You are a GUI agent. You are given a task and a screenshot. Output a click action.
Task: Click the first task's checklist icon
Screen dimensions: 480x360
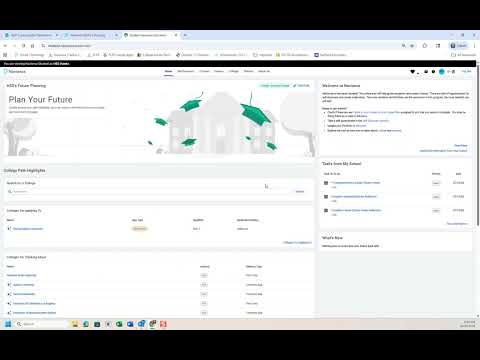click(326, 183)
